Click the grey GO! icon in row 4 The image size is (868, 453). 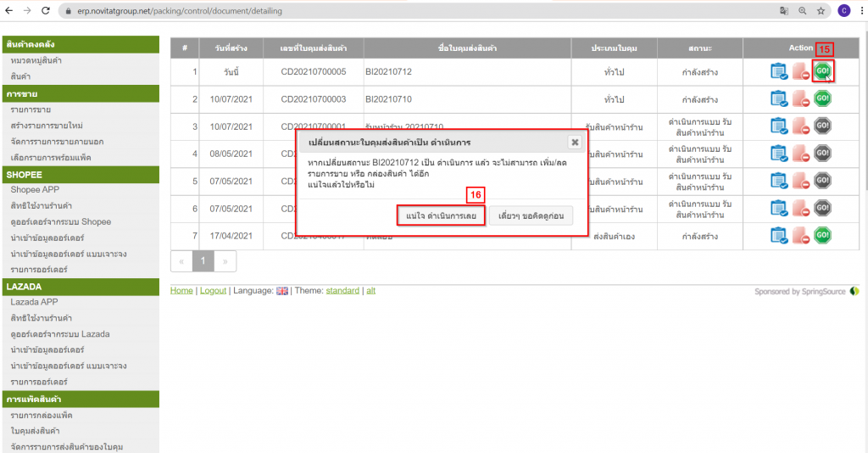click(821, 154)
